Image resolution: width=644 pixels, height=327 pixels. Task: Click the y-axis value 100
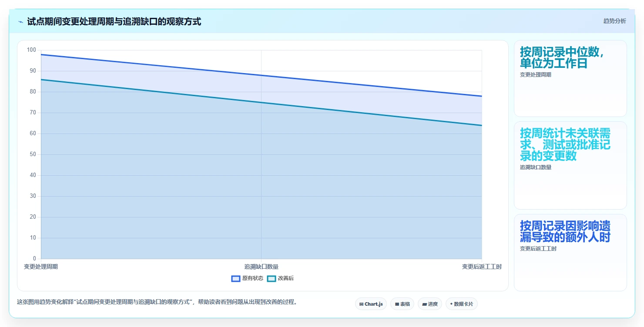point(31,50)
